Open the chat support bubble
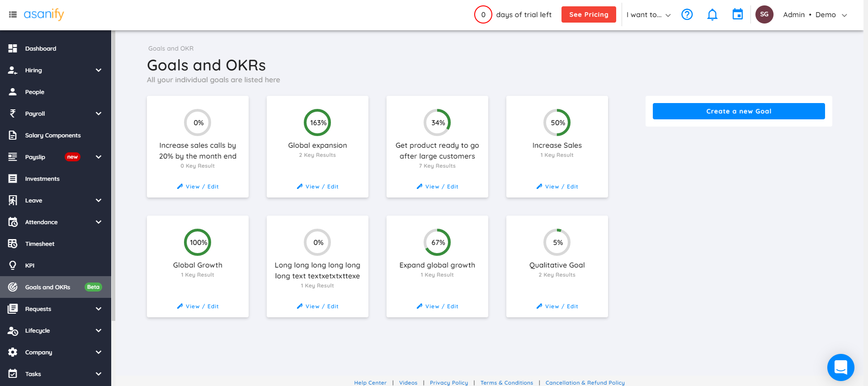This screenshot has width=868, height=386. (x=840, y=367)
